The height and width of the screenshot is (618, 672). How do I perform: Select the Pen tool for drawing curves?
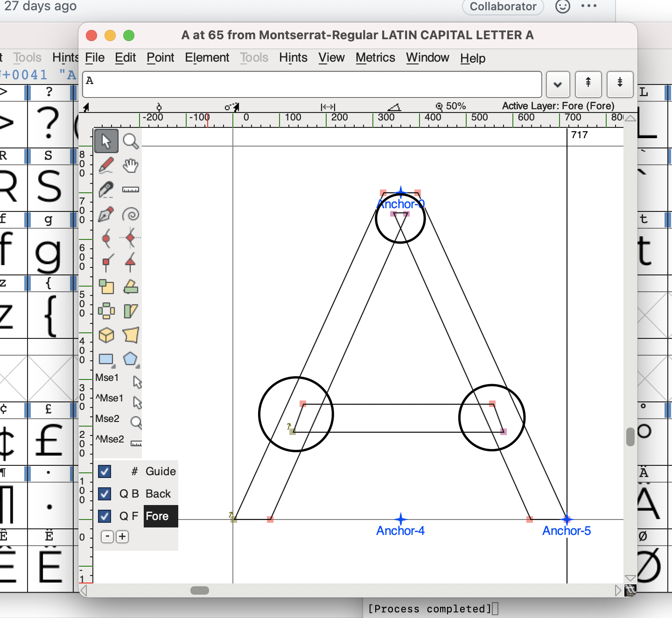pyautogui.click(x=106, y=214)
